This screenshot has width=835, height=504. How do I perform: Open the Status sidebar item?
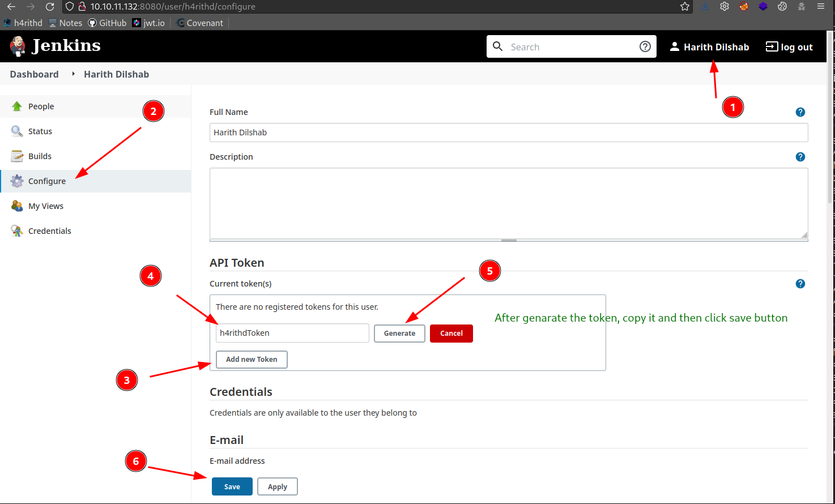[x=95, y=131]
